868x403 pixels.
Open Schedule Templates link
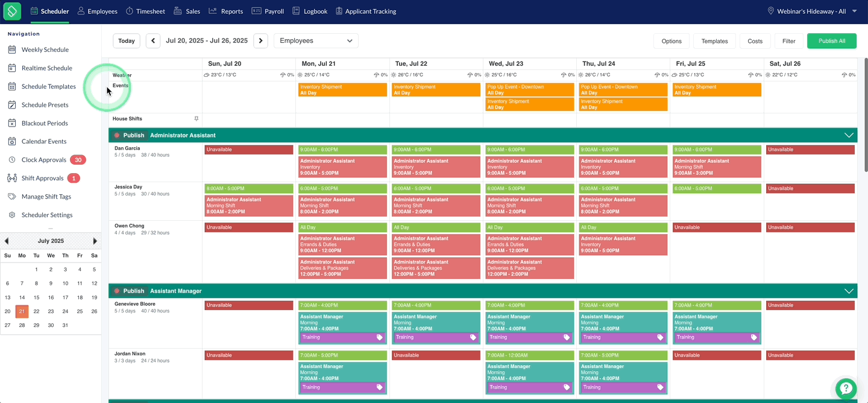tap(49, 86)
